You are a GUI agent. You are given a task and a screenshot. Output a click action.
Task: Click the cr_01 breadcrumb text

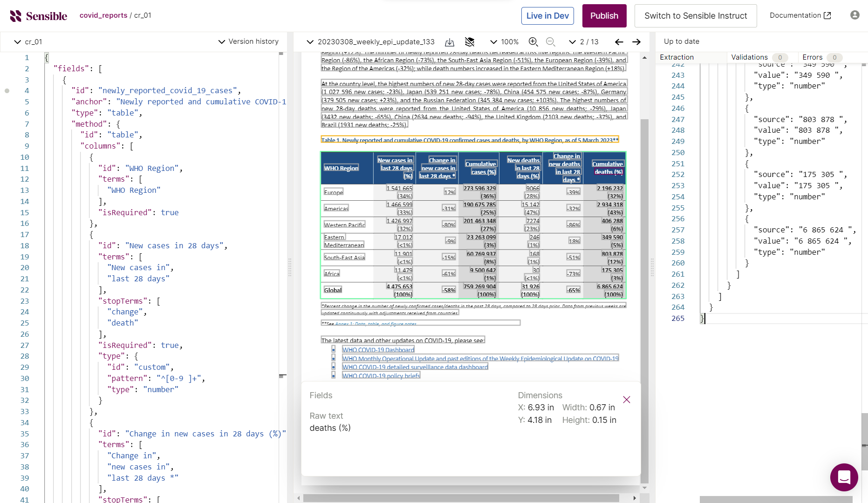143,15
